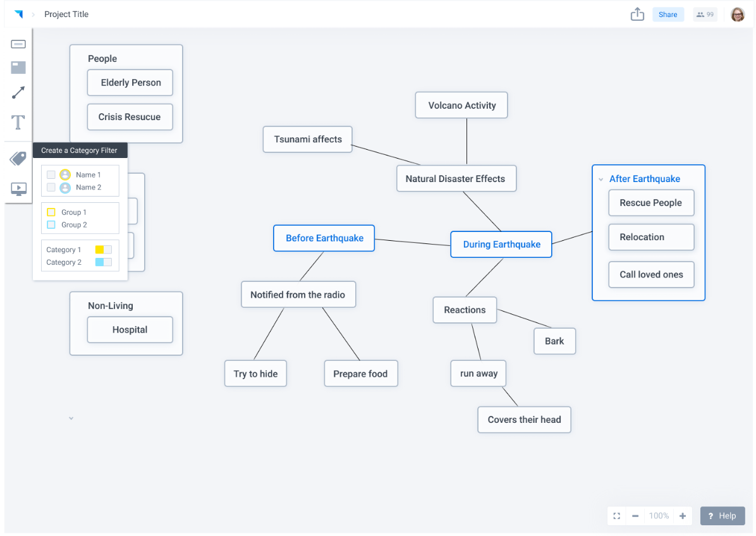Screen dimensions: 756x536
Task: Select the Hospital card
Action: point(130,330)
